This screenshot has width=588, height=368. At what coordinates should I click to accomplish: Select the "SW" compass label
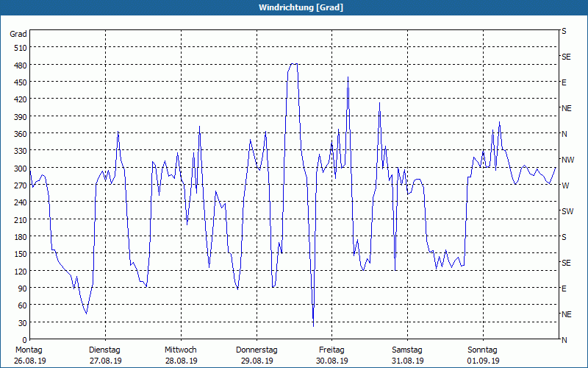click(x=567, y=211)
